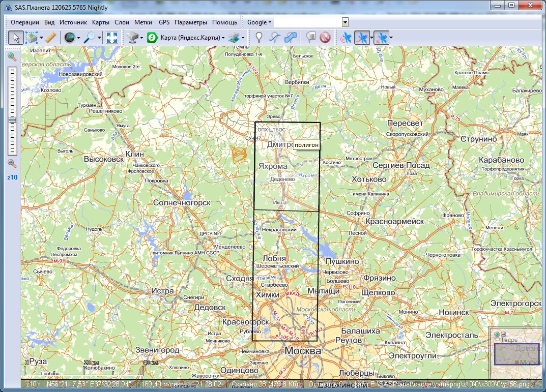The width and height of the screenshot is (546, 392).
Task: Open the Операции menu
Action: 25,22
